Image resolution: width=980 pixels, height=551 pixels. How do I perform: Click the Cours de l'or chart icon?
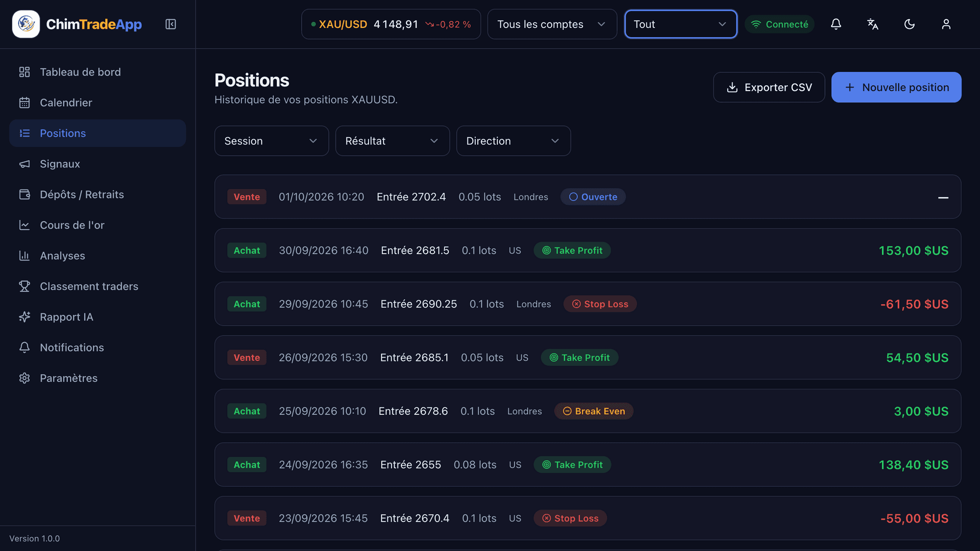click(x=24, y=225)
